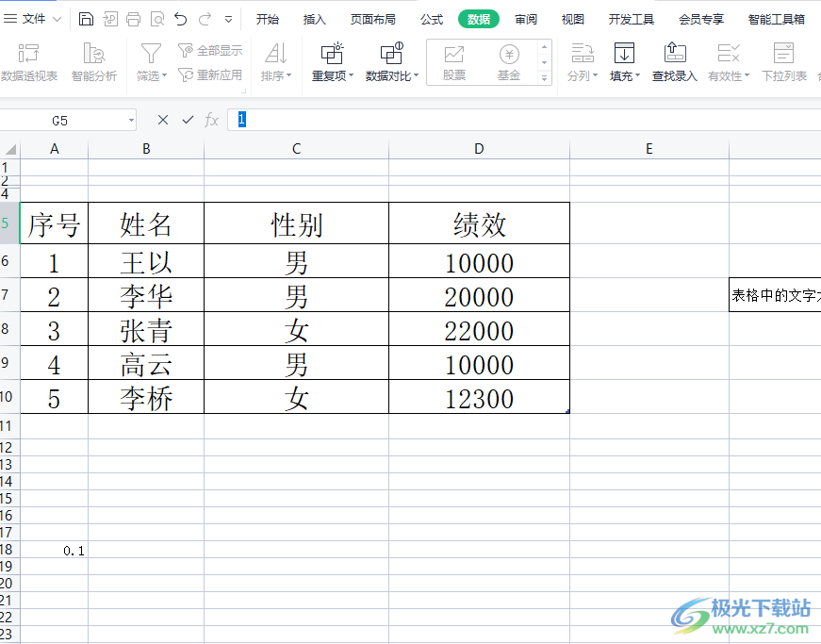Select column A header

(x=55, y=149)
